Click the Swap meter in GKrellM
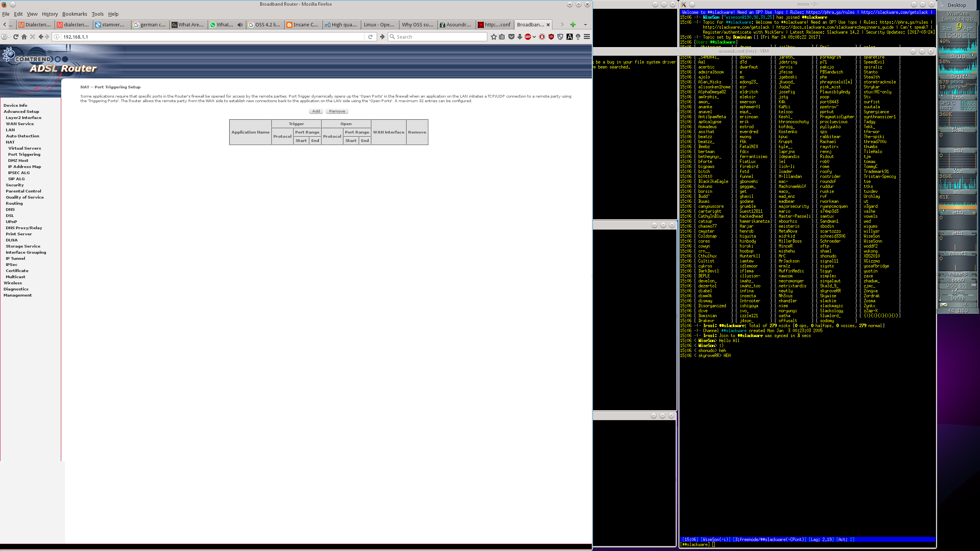The image size is (980, 551). 957,298
